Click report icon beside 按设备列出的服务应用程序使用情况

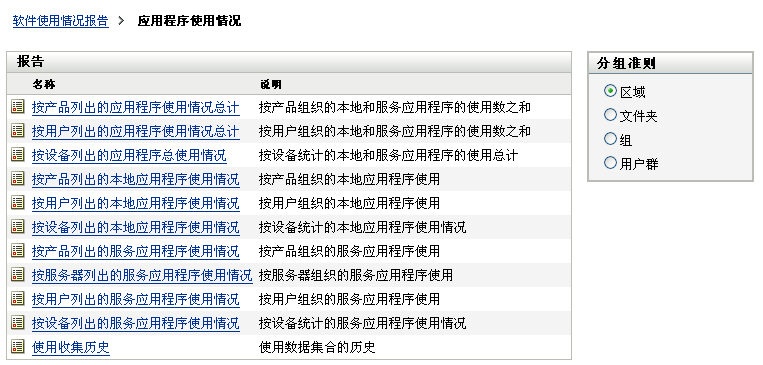(x=18, y=323)
